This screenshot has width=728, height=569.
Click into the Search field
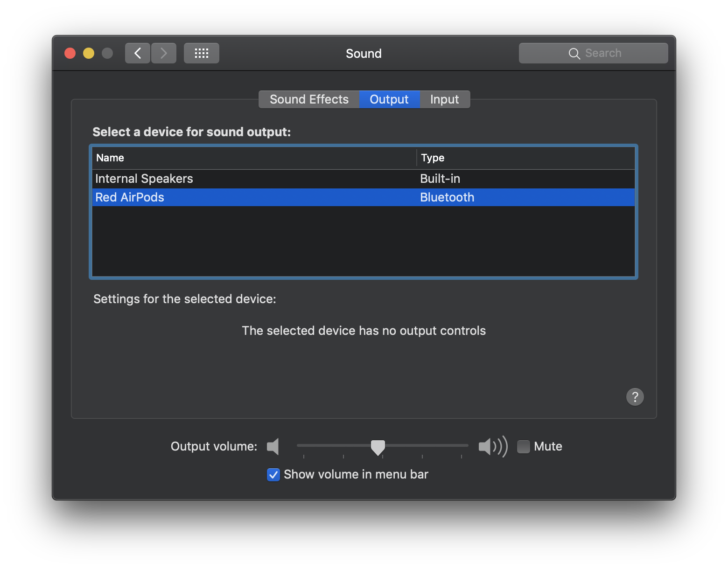tap(594, 53)
